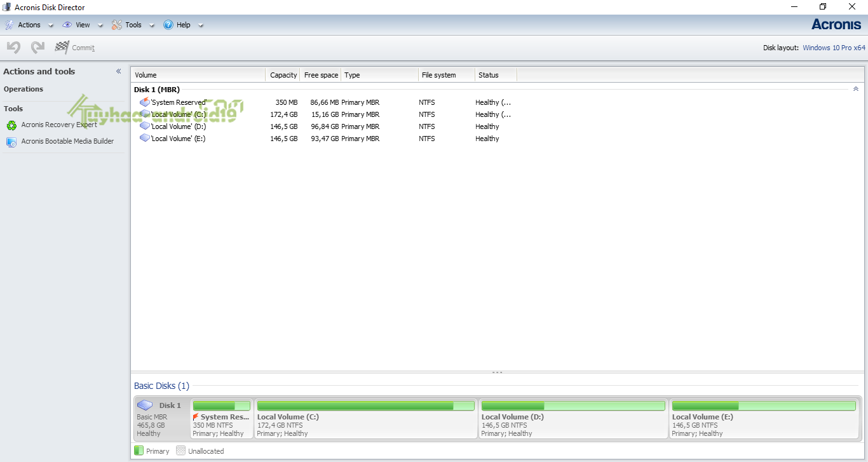
Task: Sort by the Volume column header
Action: 198,75
